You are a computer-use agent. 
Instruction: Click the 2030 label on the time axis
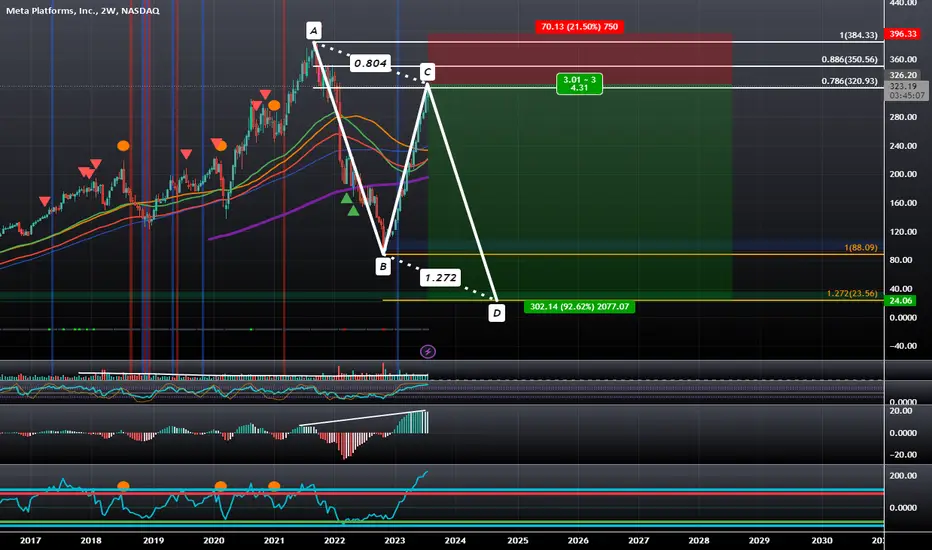pyautogui.click(x=822, y=540)
